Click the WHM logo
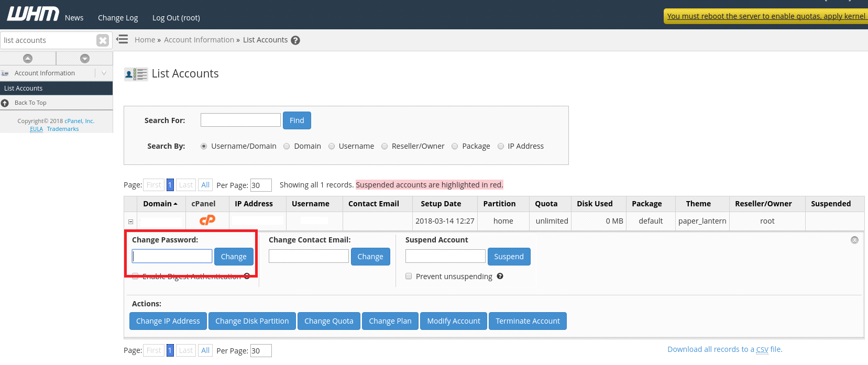This screenshot has width=868, height=365. coord(33,14)
